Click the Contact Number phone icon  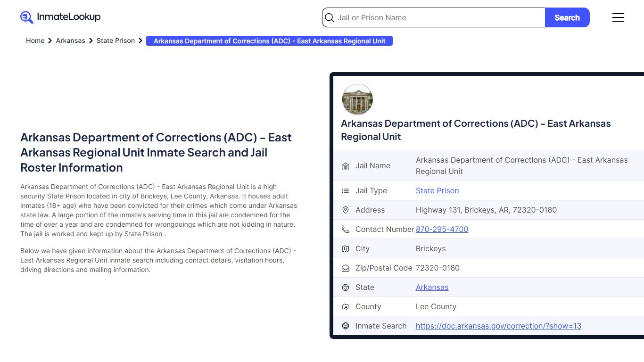346,230
